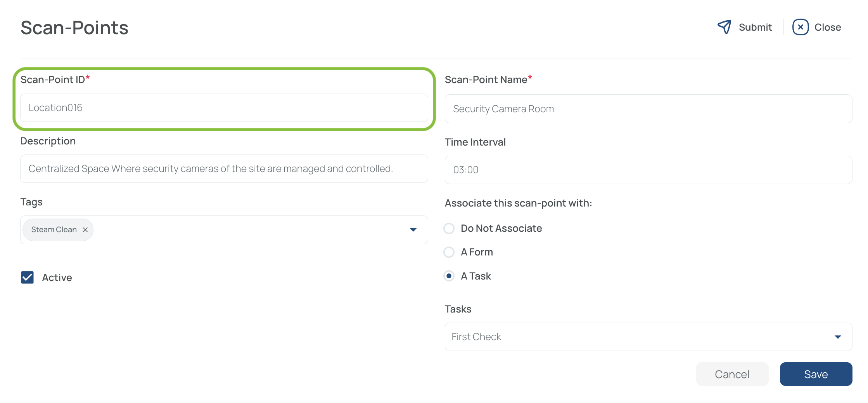Viewport: 868px width, 403px height.
Task: Click the circled X Close icon
Action: (801, 27)
